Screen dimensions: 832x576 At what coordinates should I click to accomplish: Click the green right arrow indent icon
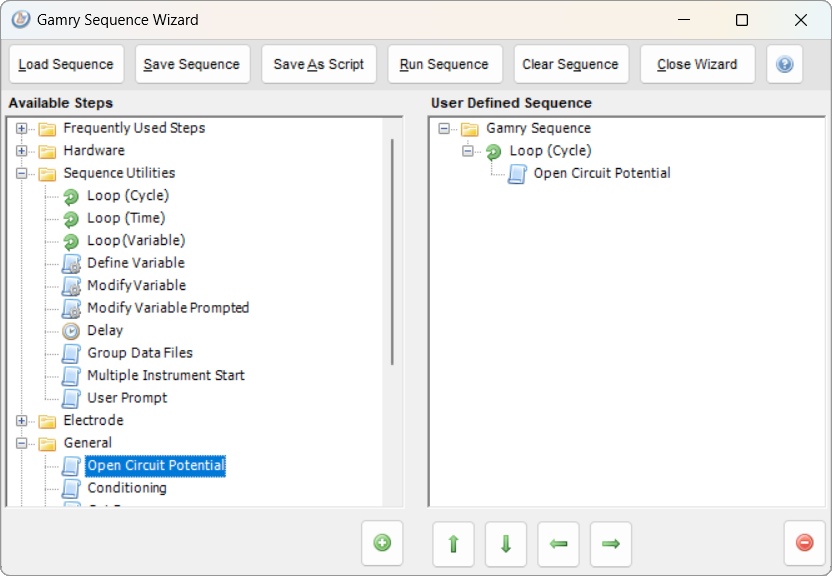[x=611, y=544]
